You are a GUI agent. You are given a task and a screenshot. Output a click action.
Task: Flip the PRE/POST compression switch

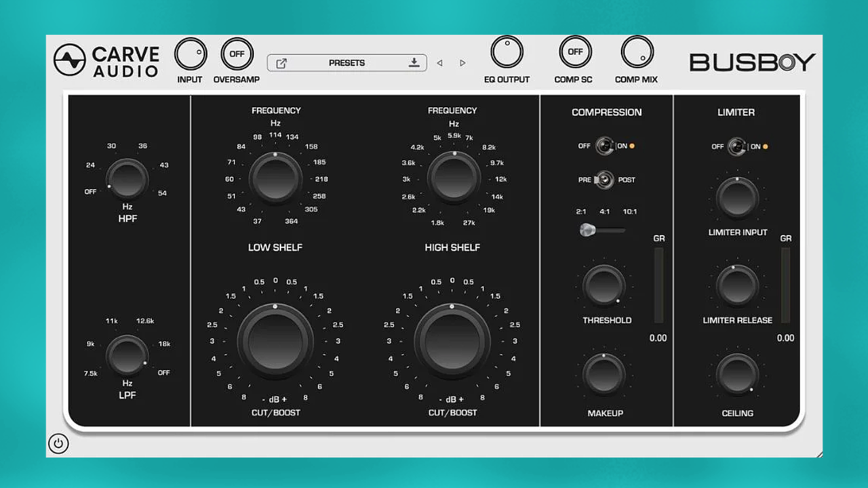pyautogui.click(x=603, y=180)
